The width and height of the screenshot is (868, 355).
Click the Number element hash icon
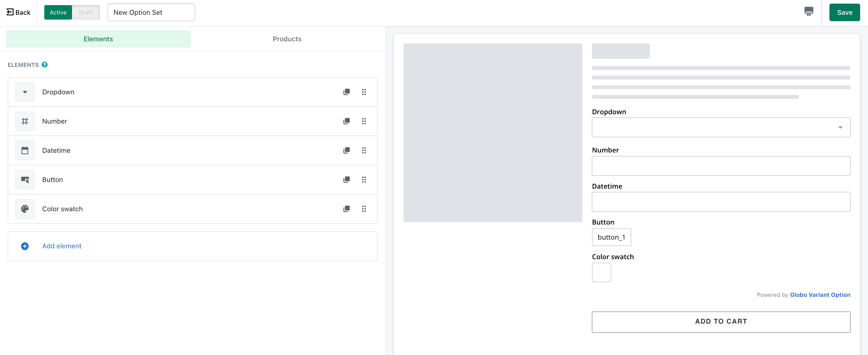coord(25,121)
